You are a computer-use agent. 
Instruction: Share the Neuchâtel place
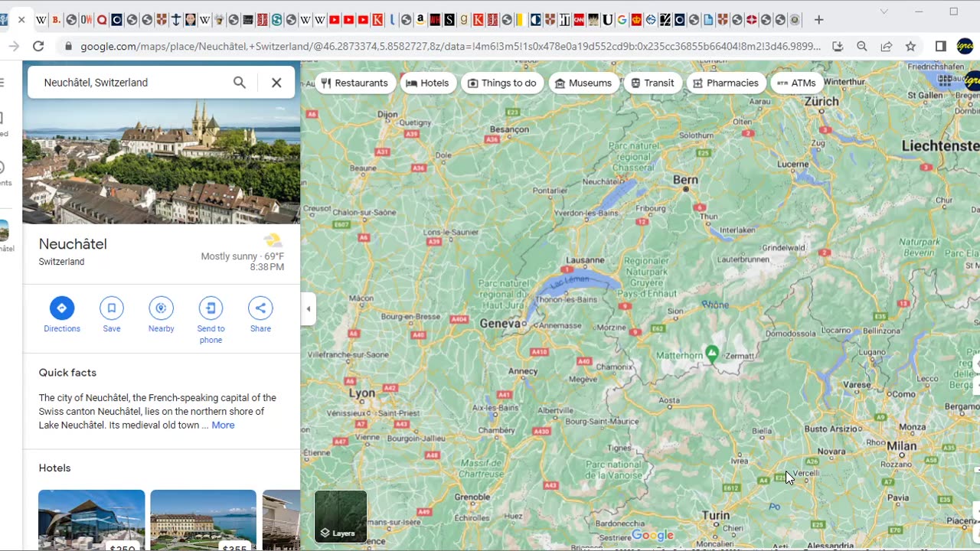pos(260,315)
